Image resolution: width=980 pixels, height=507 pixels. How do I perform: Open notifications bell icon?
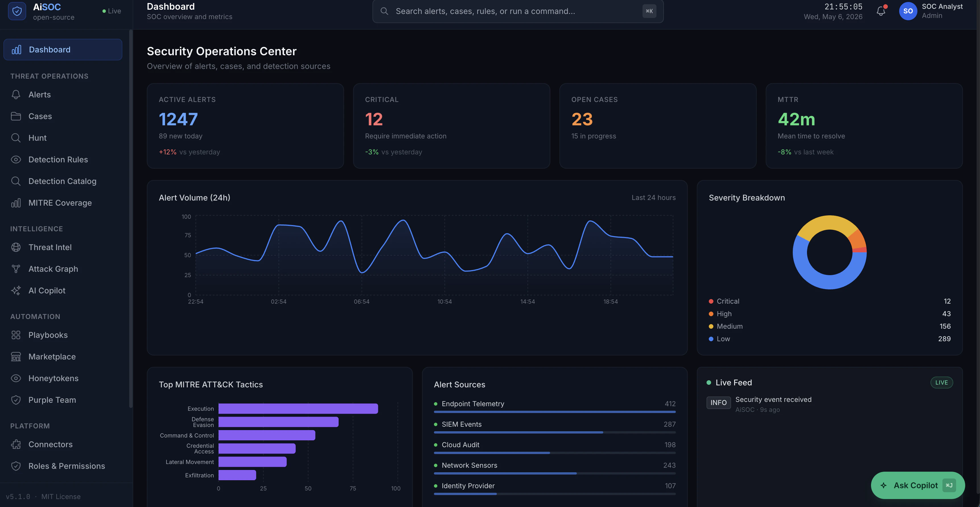[x=881, y=11]
